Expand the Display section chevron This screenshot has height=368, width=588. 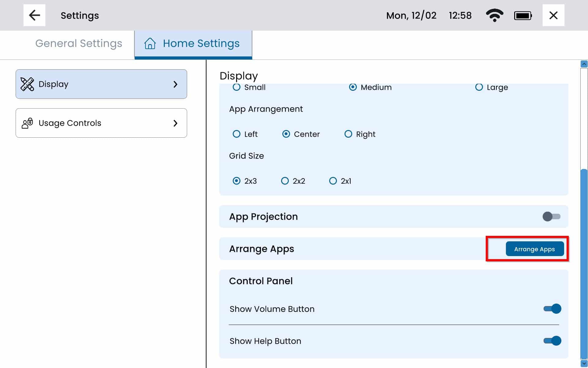pyautogui.click(x=175, y=84)
